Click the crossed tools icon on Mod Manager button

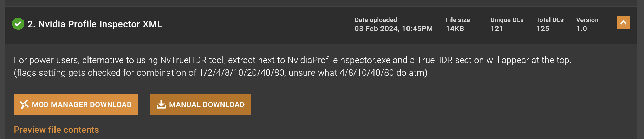[x=24, y=104]
